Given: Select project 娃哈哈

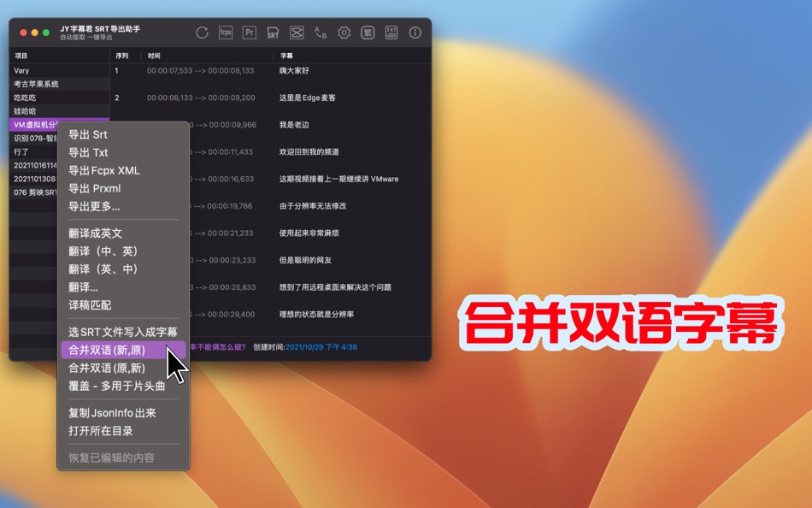Looking at the screenshot, I should pyautogui.click(x=60, y=111).
